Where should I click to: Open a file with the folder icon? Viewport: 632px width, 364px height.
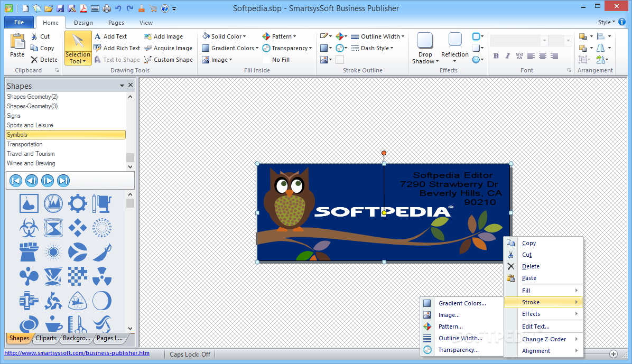(49, 8)
